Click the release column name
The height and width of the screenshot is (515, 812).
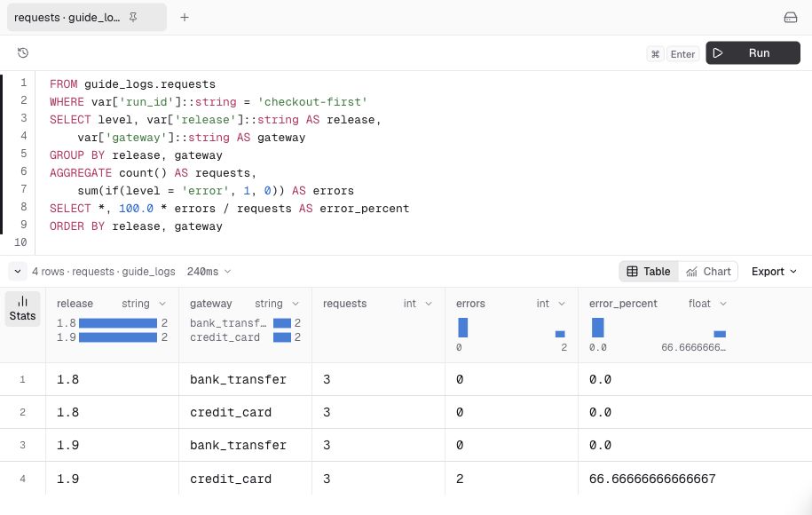click(75, 304)
